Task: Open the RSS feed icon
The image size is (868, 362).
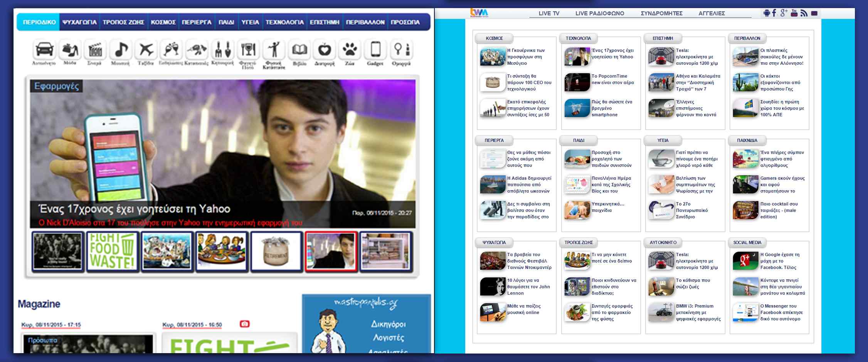Action: [804, 13]
